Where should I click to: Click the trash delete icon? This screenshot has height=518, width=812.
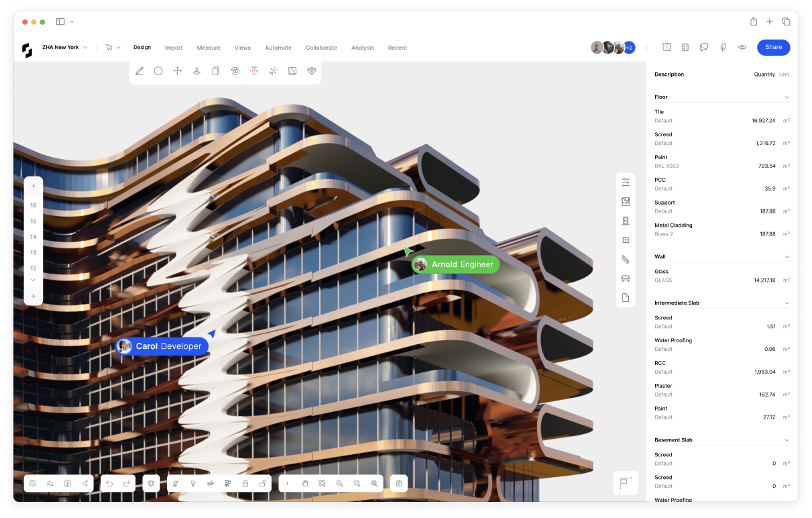click(x=399, y=483)
